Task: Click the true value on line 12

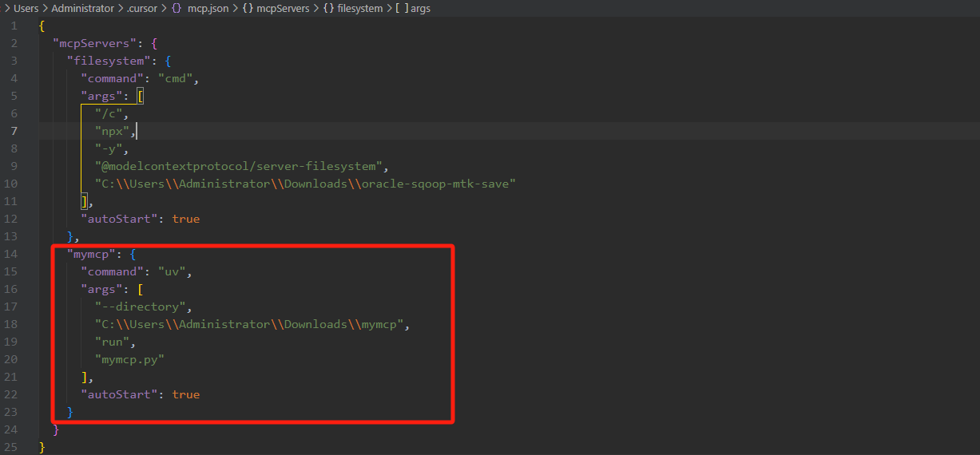Action: [185, 219]
